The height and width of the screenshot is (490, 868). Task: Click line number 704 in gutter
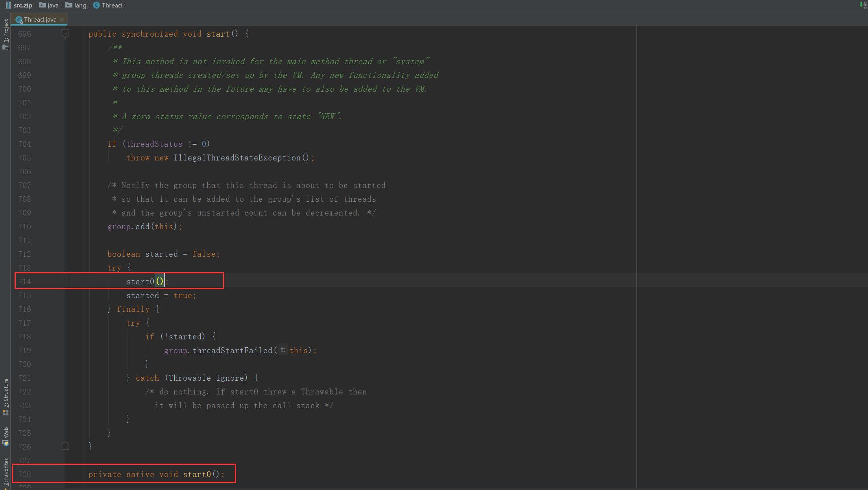click(24, 144)
